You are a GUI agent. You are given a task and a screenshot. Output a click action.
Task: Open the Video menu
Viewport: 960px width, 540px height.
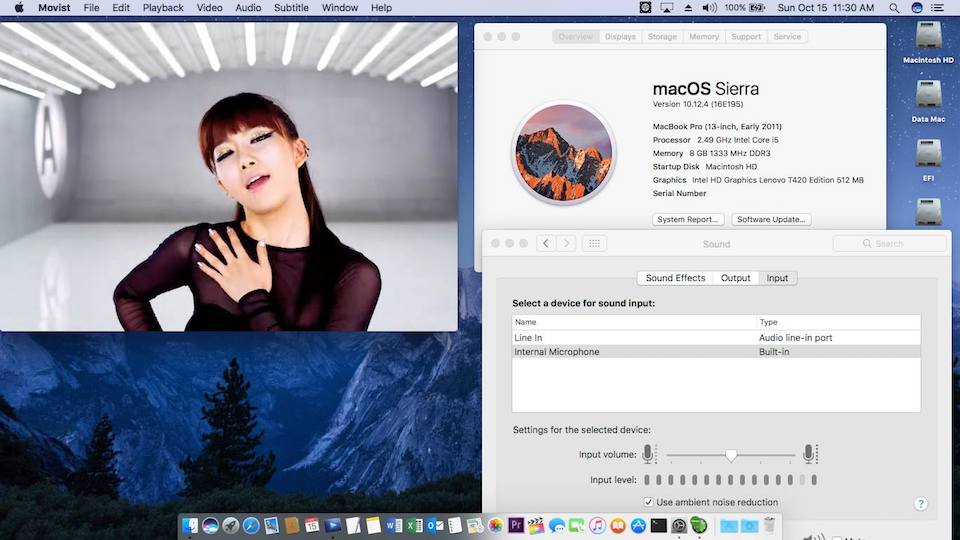tap(209, 8)
